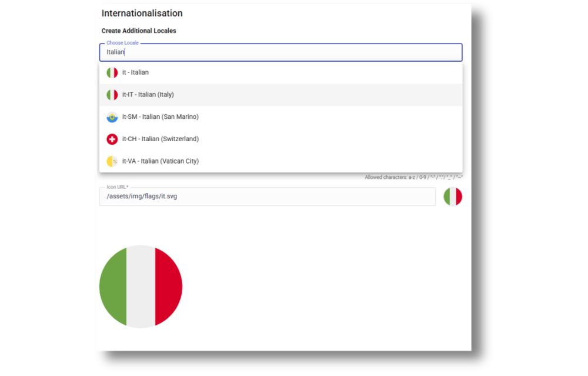Click the Choose Locale field label
The width and height of the screenshot is (588, 376).
[x=122, y=42]
